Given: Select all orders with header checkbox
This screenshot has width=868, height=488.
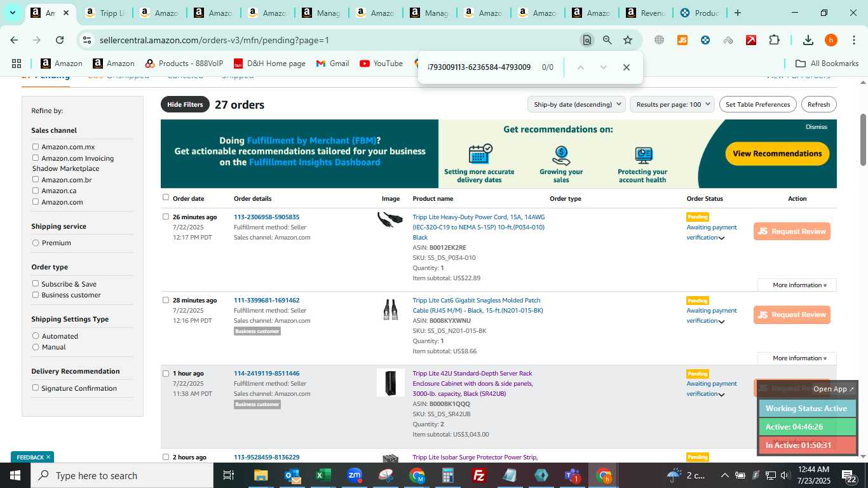Looking at the screenshot, I should [166, 198].
